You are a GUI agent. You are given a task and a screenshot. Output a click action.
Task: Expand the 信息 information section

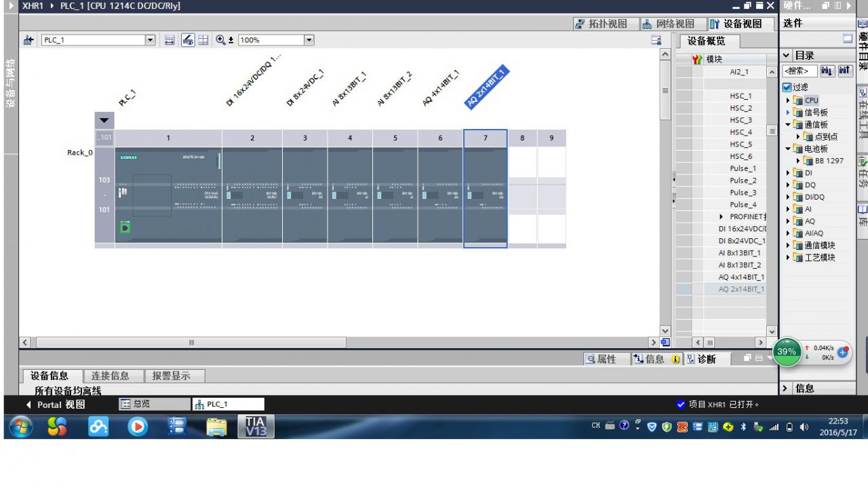tap(787, 389)
